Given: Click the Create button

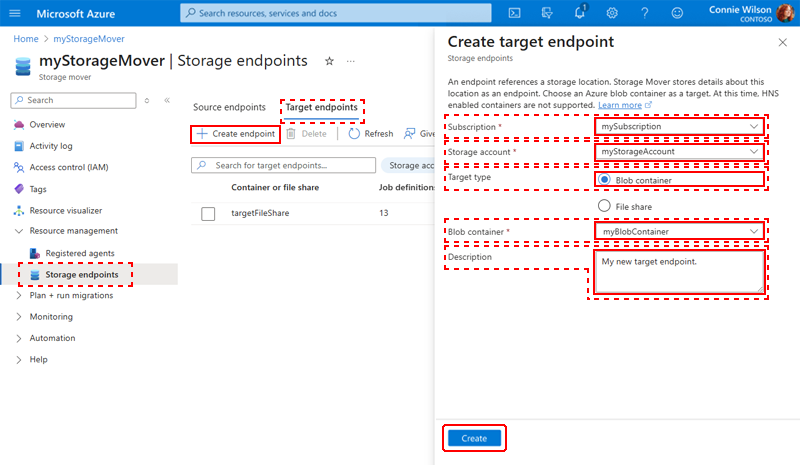Looking at the screenshot, I should coord(474,438).
